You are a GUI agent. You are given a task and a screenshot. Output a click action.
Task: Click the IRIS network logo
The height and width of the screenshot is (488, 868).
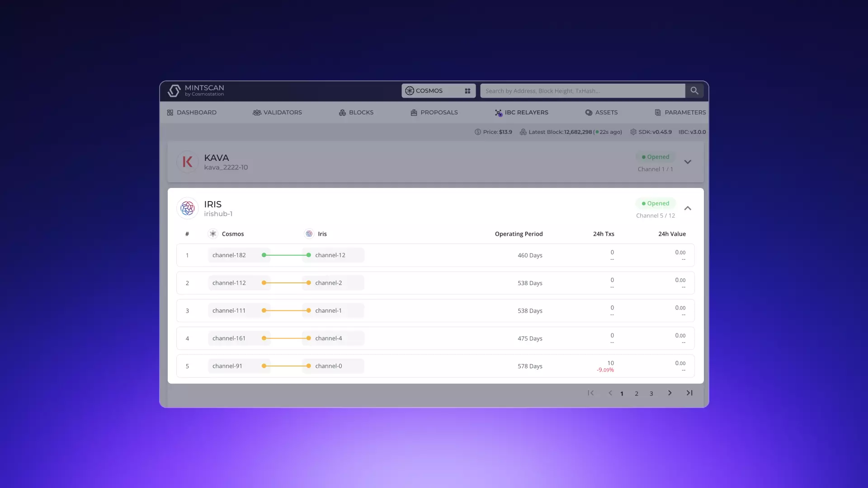click(x=187, y=208)
